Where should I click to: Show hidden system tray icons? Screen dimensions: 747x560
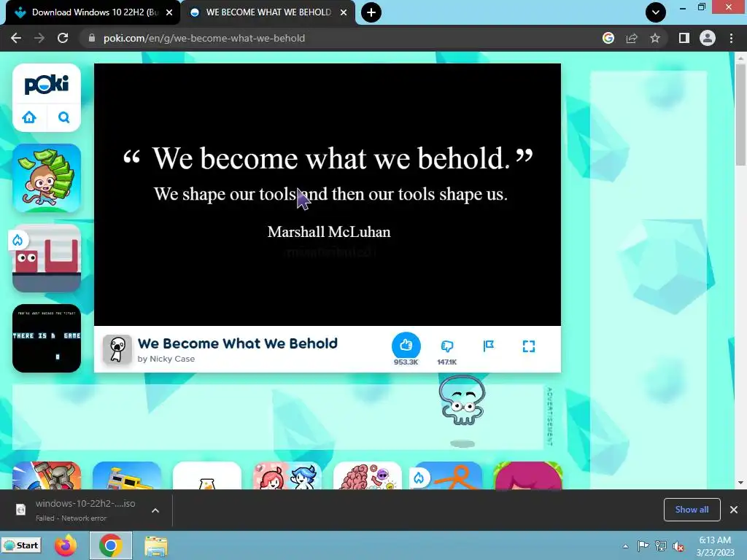pyautogui.click(x=625, y=546)
